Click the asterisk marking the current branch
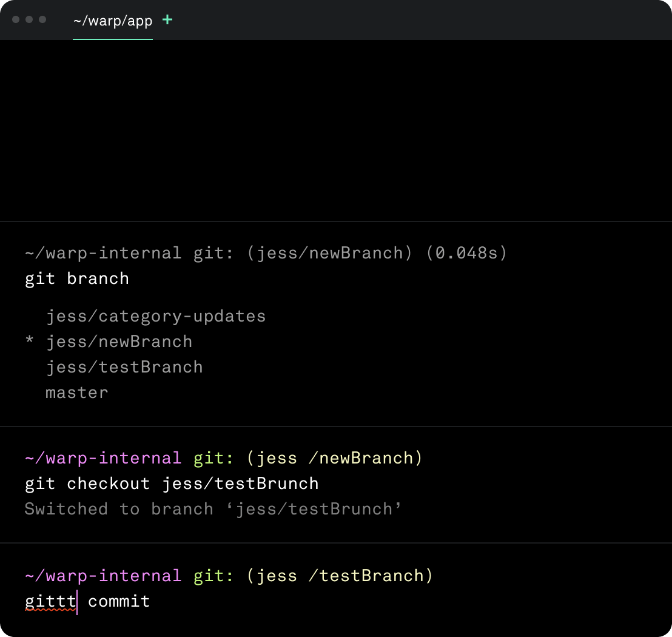 pos(29,341)
